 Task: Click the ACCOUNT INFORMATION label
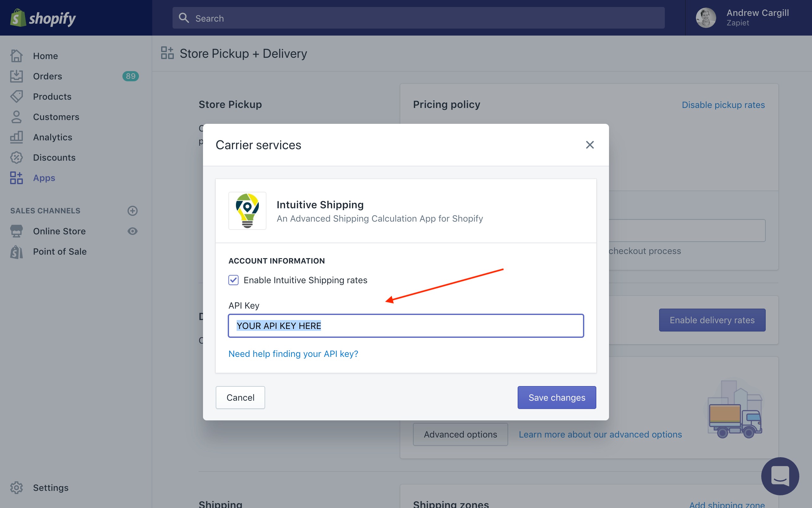(x=277, y=261)
